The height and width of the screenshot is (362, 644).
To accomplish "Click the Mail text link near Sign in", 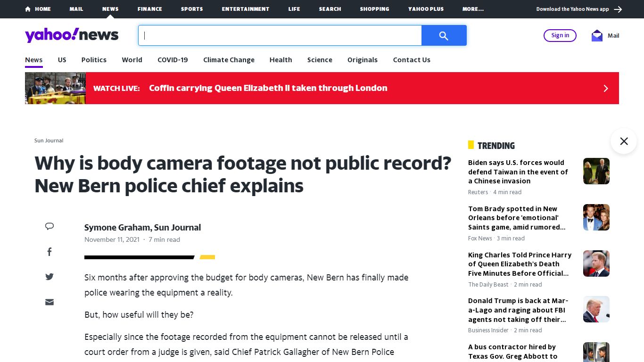I will [x=613, y=36].
